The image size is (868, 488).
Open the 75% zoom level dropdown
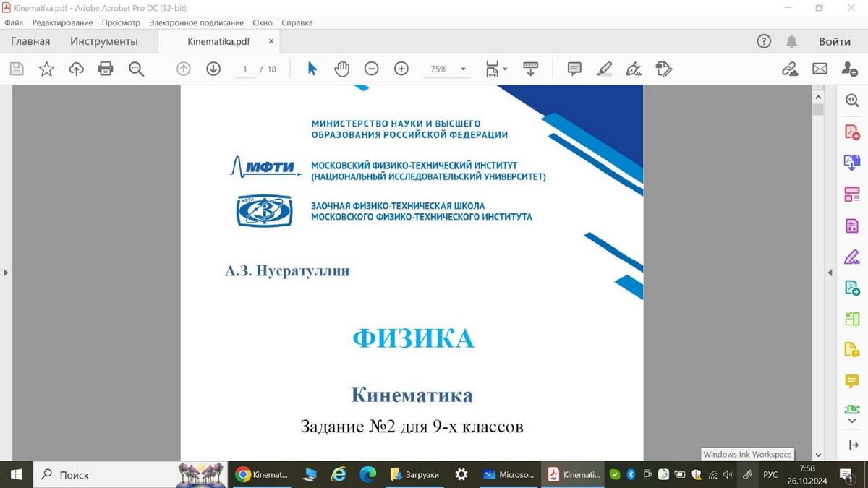[463, 69]
